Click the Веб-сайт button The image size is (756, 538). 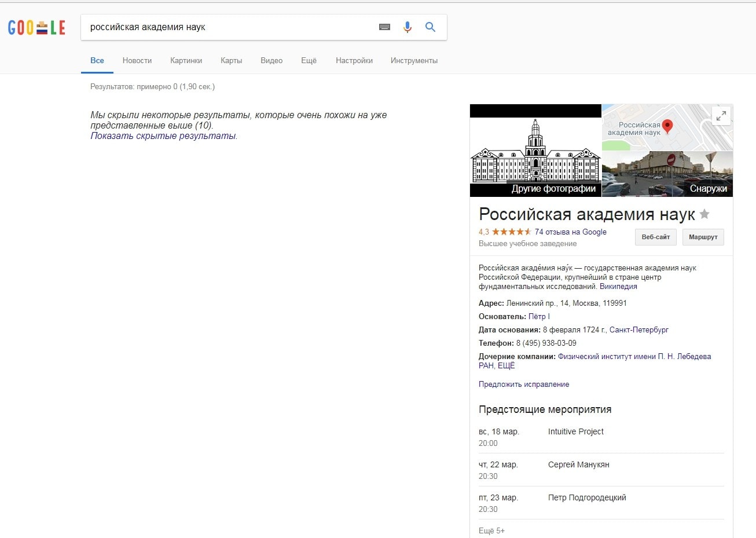655,237
